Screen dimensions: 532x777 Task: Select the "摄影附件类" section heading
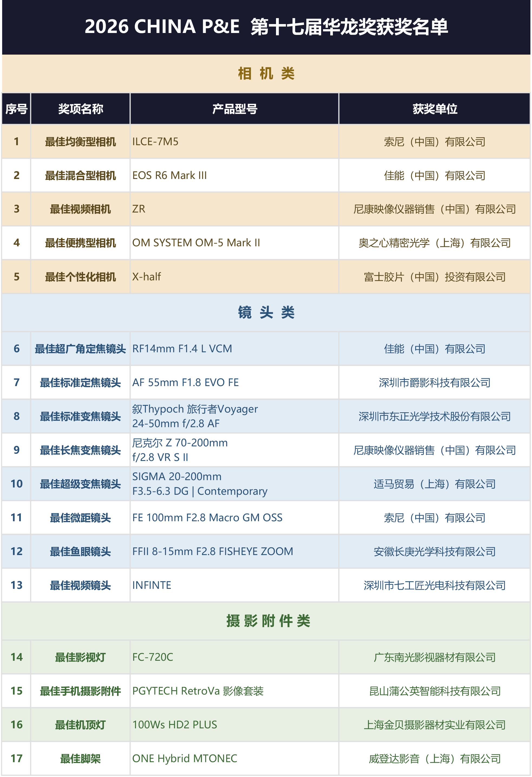(x=268, y=621)
